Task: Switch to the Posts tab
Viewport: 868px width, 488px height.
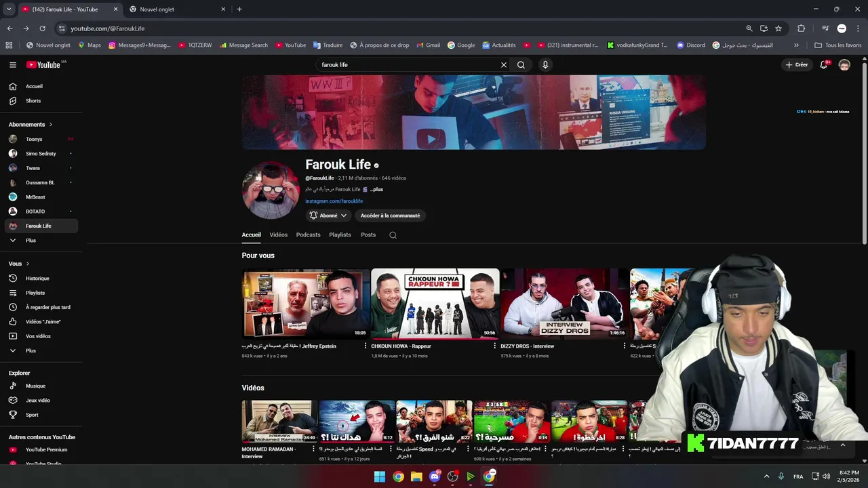Action: click(x=368, y=235)
